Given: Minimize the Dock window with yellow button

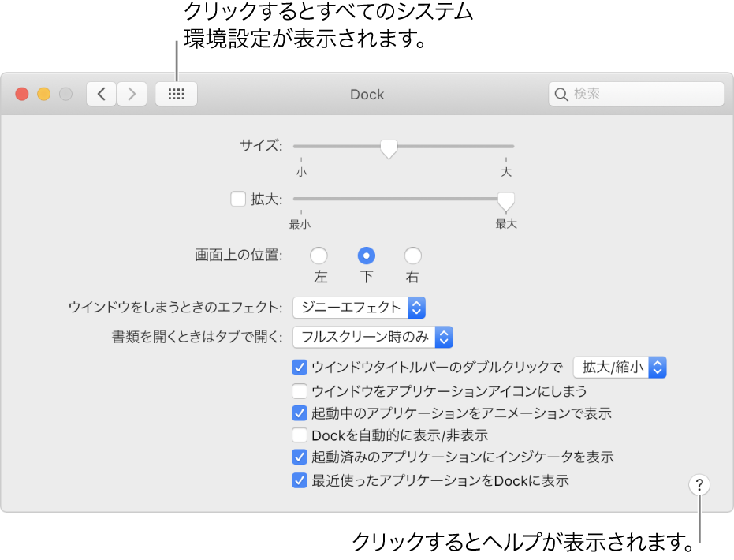Looking at the screenshot, I should (44, 94).
